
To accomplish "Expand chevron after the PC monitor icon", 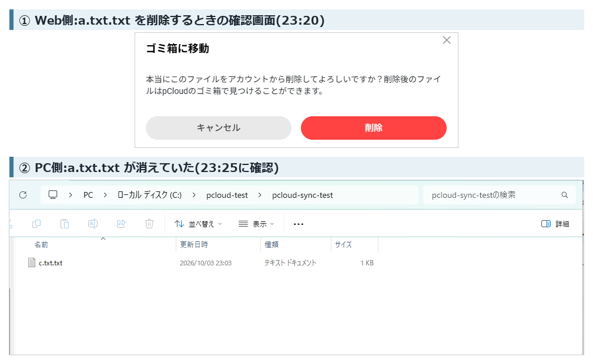I will coord(71,195).
